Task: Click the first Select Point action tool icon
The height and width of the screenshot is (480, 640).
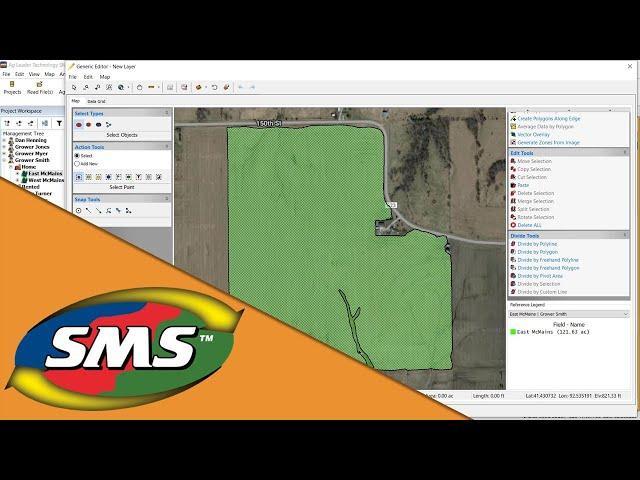Action: tap(79, 177)
